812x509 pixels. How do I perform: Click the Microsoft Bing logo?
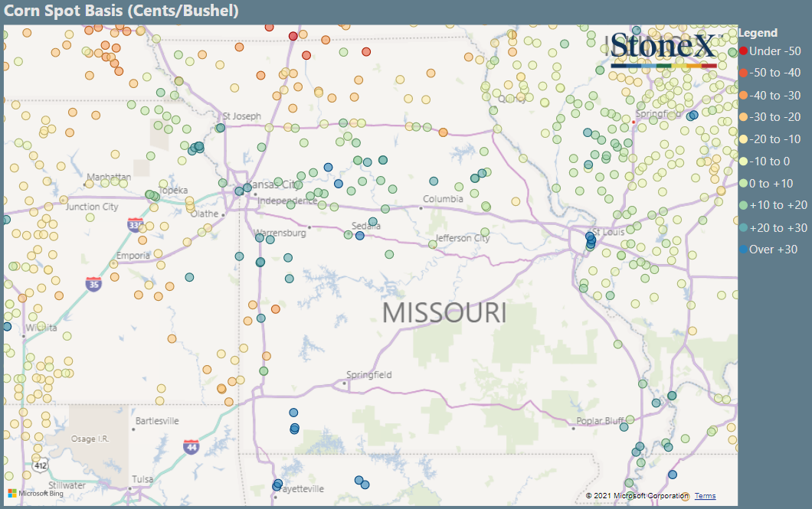pyautogui.click(x=36, y=494)
